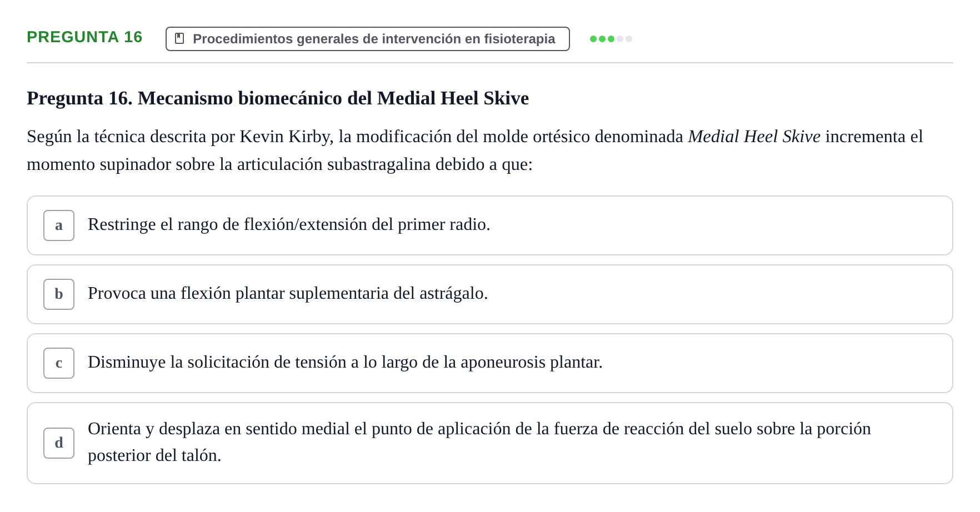Click the book icon in the category tag
This screenshot has height=512, width=980.
pyautogui.click(x=179, y=38)
